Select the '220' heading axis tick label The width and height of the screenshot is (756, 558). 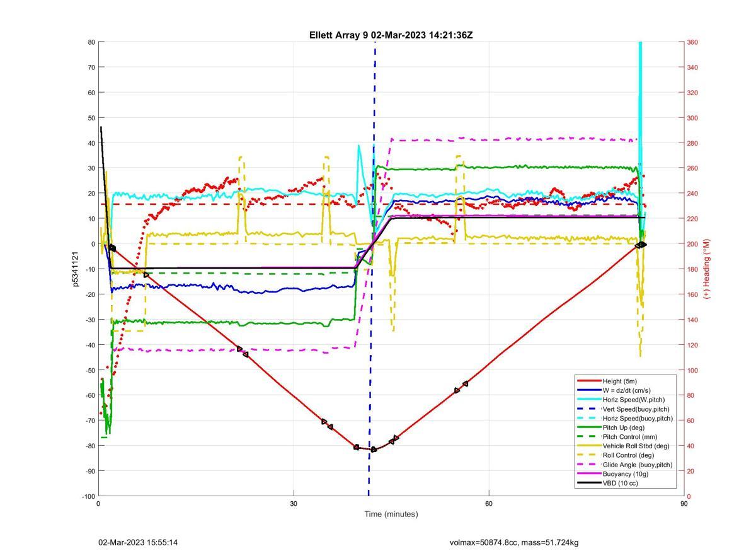[x=692, y=219]
